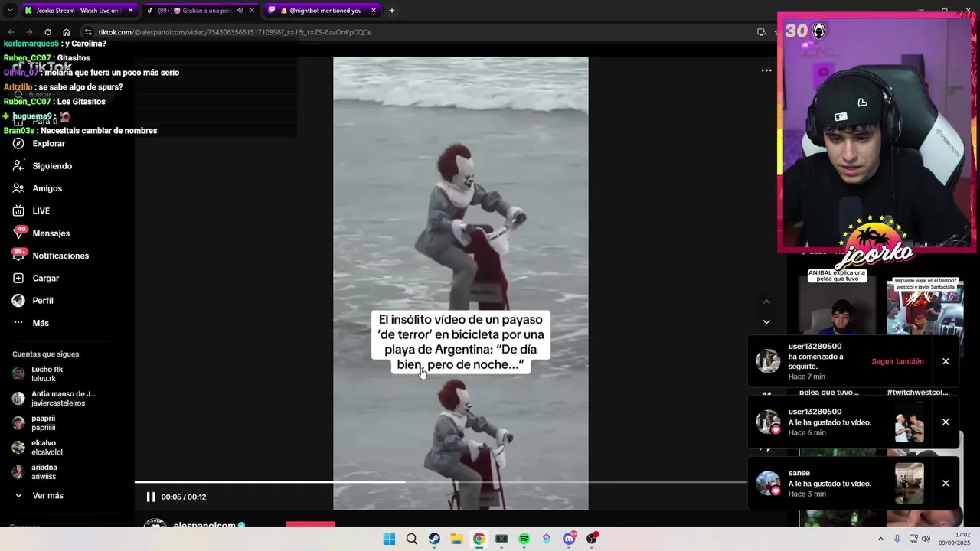Open Spotify from the taskbar
Image resolution: width=980 pixels, height=551 pixels.
pyautogui.click(x=524, y=539)
